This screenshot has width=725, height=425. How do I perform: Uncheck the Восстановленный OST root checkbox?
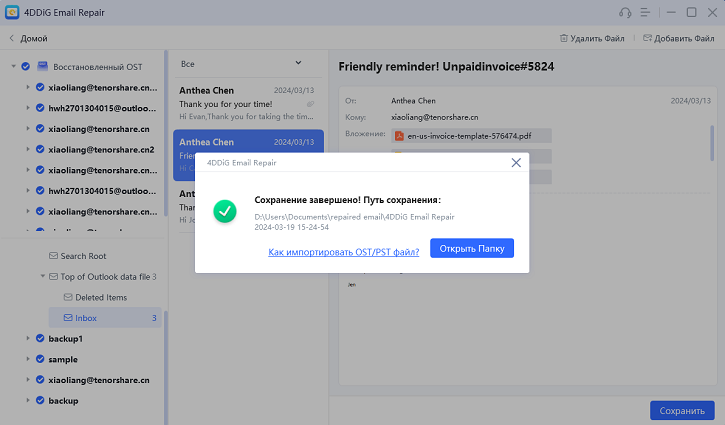(x=26, y=67)
